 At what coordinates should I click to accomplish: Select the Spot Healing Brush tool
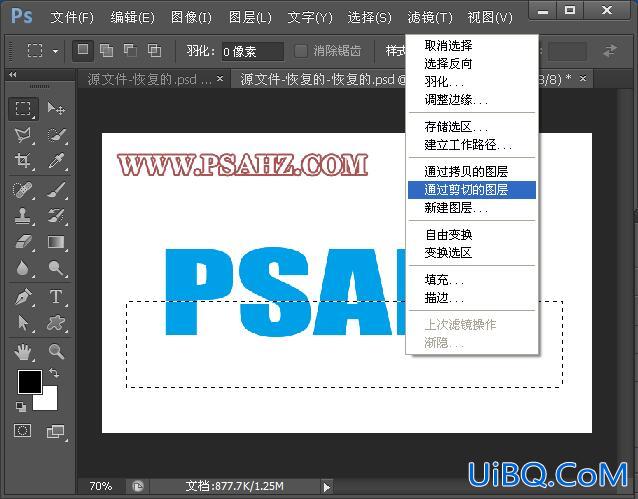[x=23, y=190]
